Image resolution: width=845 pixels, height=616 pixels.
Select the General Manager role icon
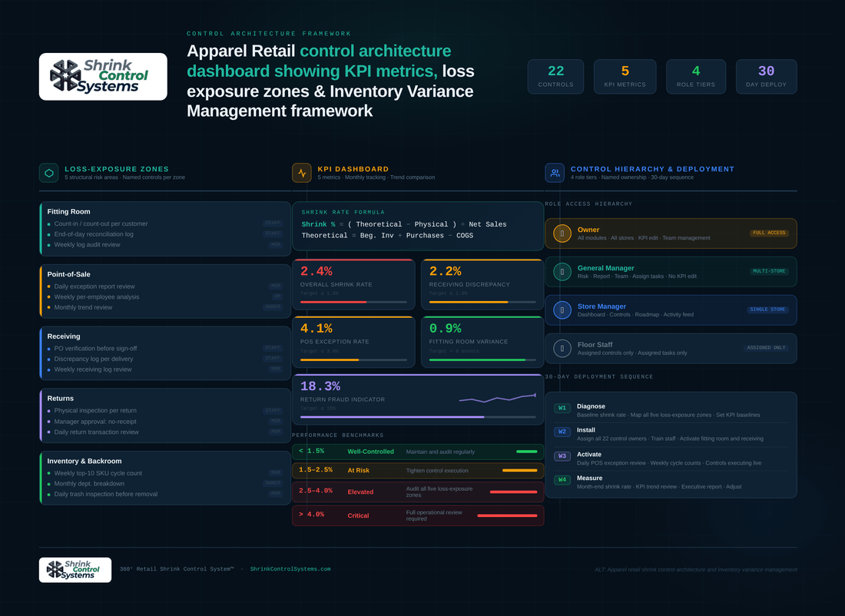point(562,272)
